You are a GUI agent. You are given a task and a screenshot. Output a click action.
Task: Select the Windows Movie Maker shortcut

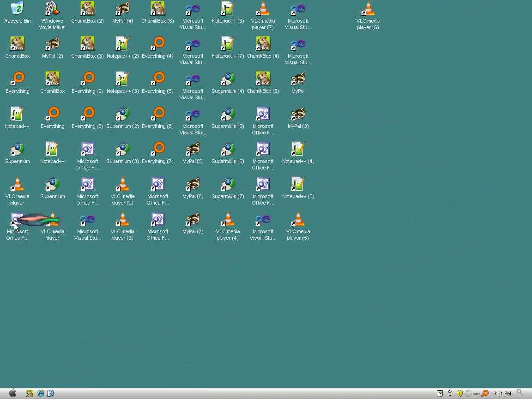click(52, 16)
